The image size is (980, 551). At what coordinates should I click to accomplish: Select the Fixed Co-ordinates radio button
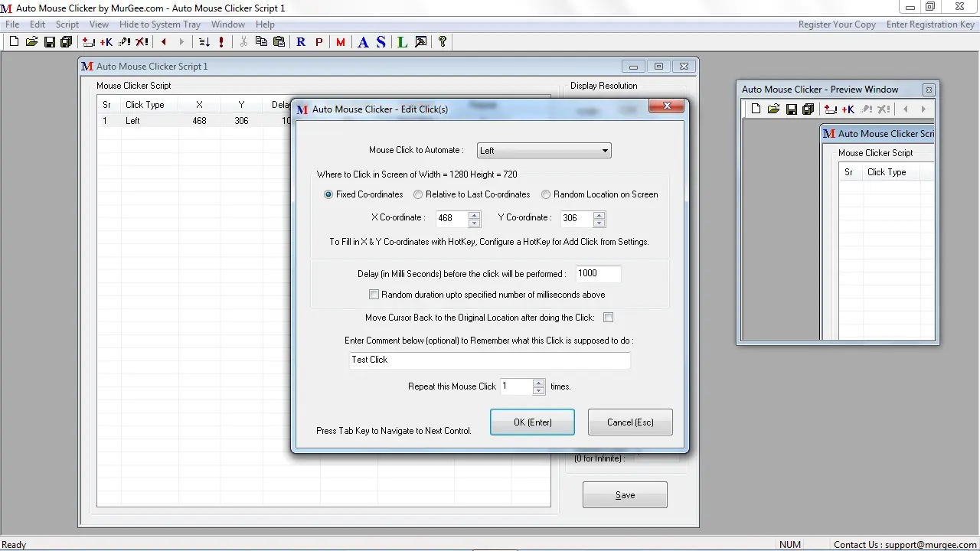point(328,194)
